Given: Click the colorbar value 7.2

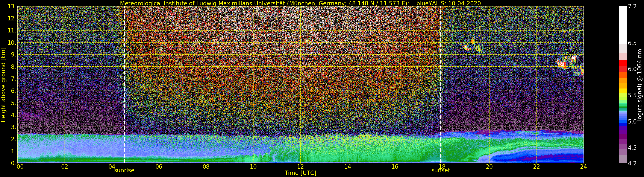Looking at the screenshot, I should pos(632,6).
